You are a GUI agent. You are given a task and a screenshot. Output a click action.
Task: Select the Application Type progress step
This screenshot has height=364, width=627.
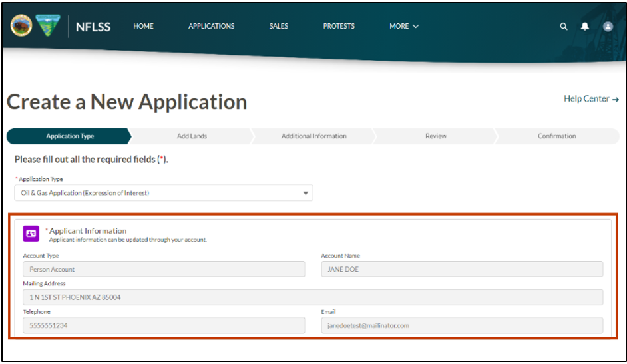click(69, 136)
